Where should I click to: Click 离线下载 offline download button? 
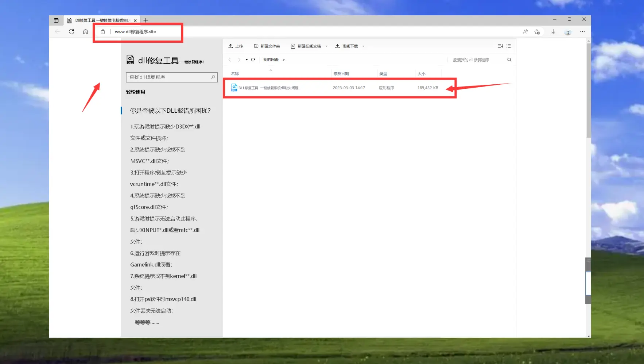click(346, 46)
